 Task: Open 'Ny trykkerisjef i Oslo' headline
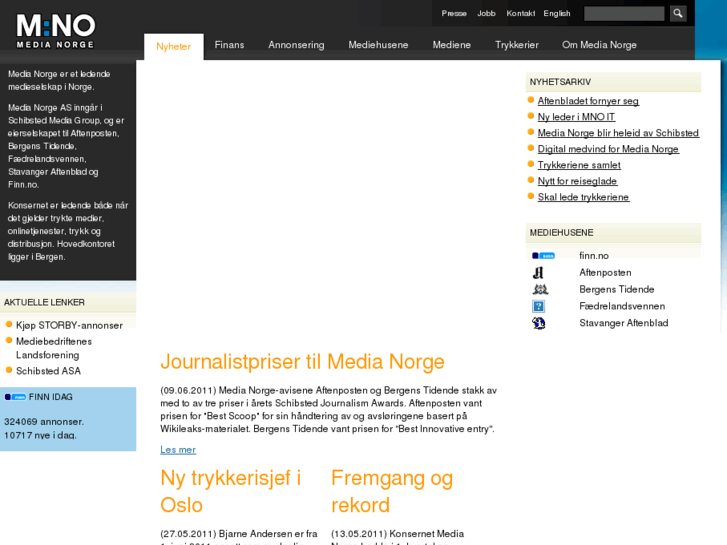(x=230, y=492)
